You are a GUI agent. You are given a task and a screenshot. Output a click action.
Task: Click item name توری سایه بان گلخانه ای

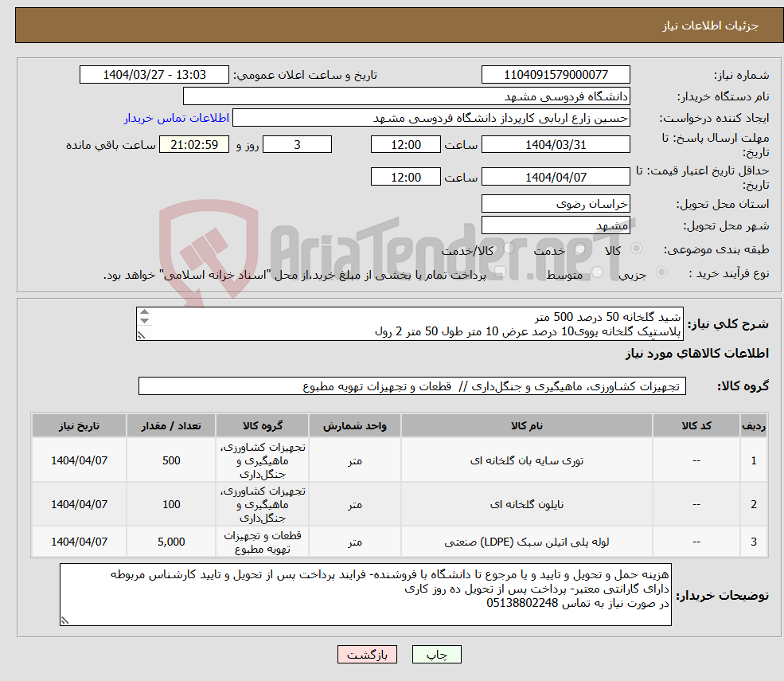point(526,460)
